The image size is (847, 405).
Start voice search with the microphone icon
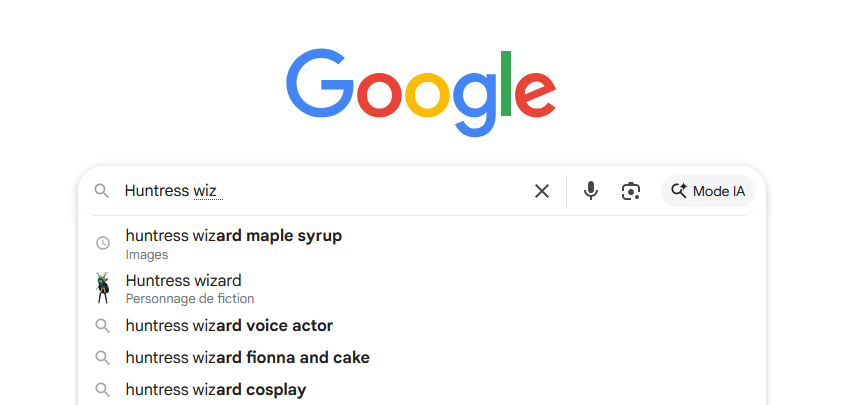coord(591,191)
